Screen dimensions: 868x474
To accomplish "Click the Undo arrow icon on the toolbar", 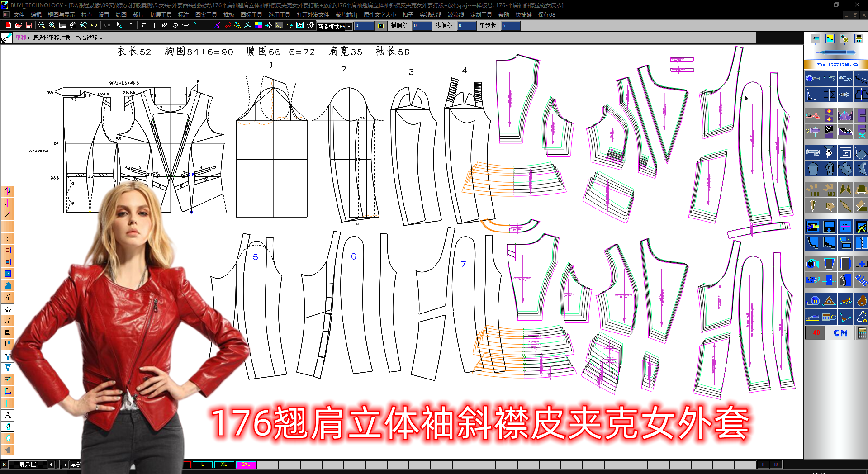I will (93, 26).
